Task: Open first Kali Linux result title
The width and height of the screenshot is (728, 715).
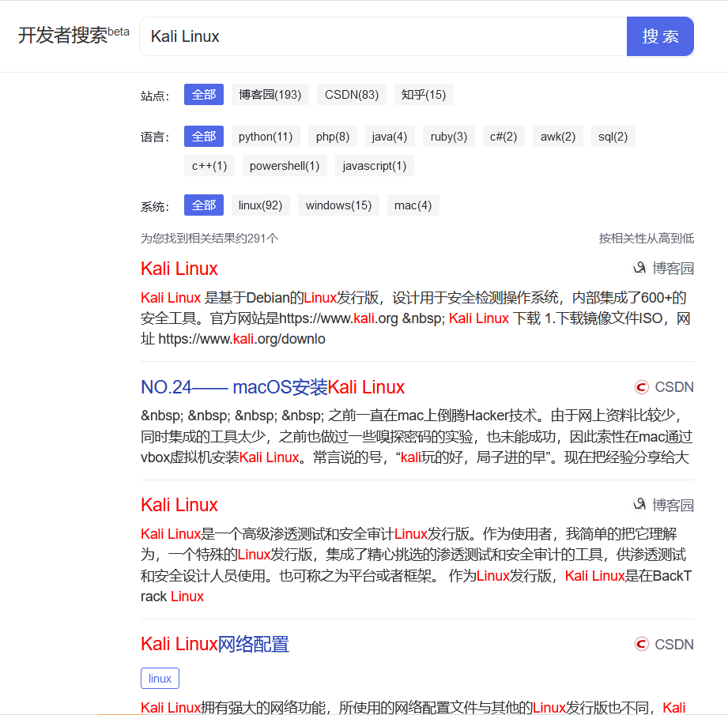Action: 179,269
